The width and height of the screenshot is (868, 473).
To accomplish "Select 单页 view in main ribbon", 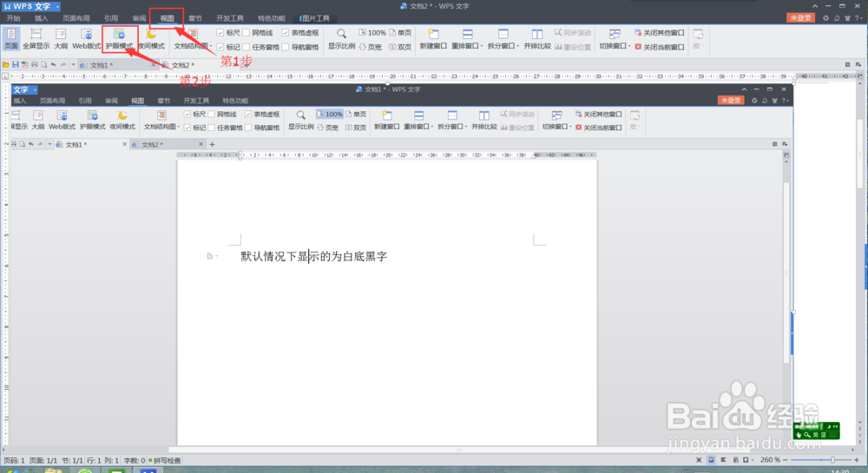I will pos(400,33).
